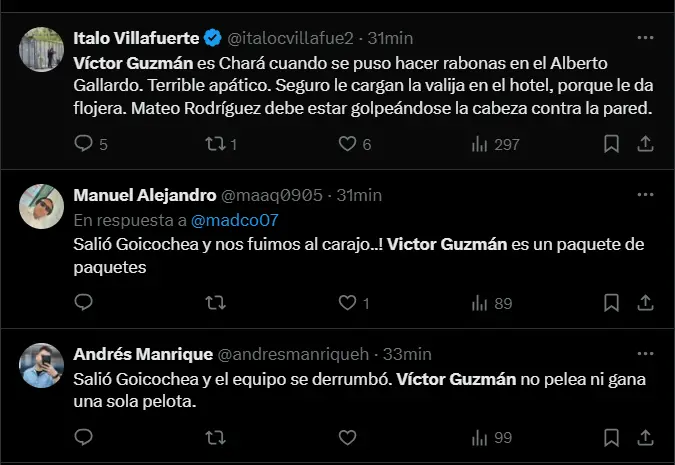Share Andrés Manrique's tweet

644,437
